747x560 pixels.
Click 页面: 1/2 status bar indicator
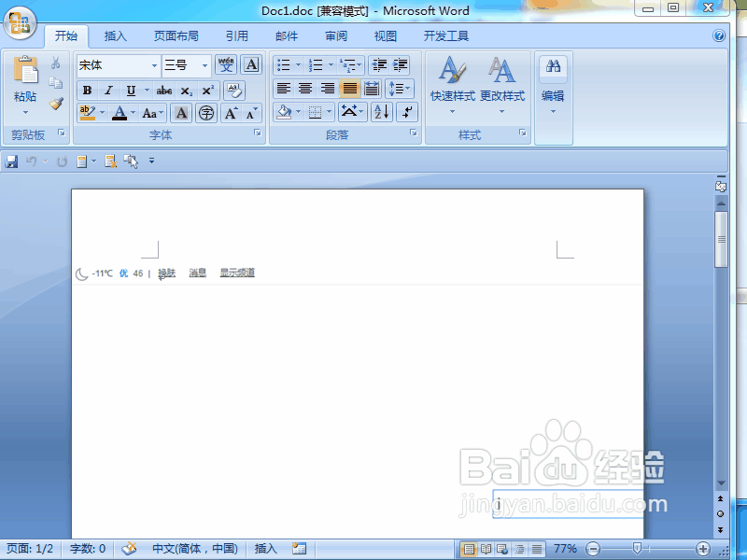[30, 549]
